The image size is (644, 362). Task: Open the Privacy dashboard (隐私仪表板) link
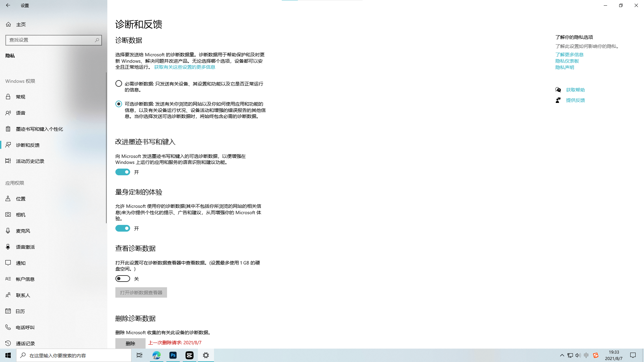tap(567, 61)
